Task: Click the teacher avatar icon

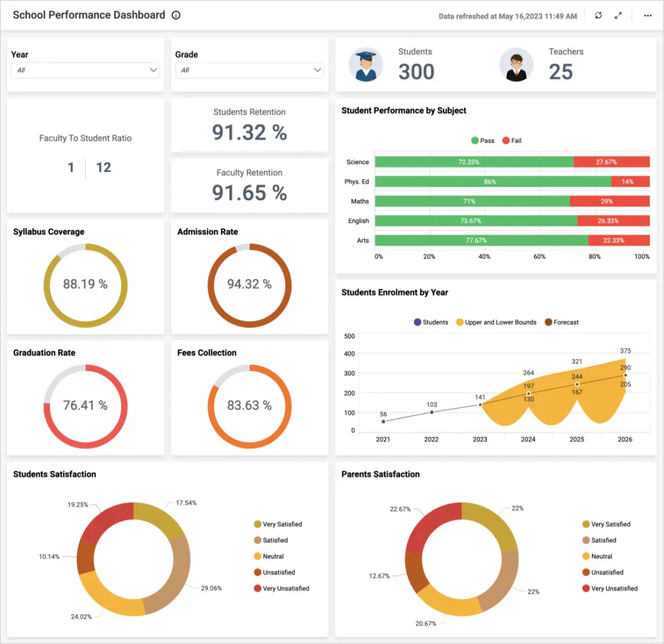Action: coord(516,65)
